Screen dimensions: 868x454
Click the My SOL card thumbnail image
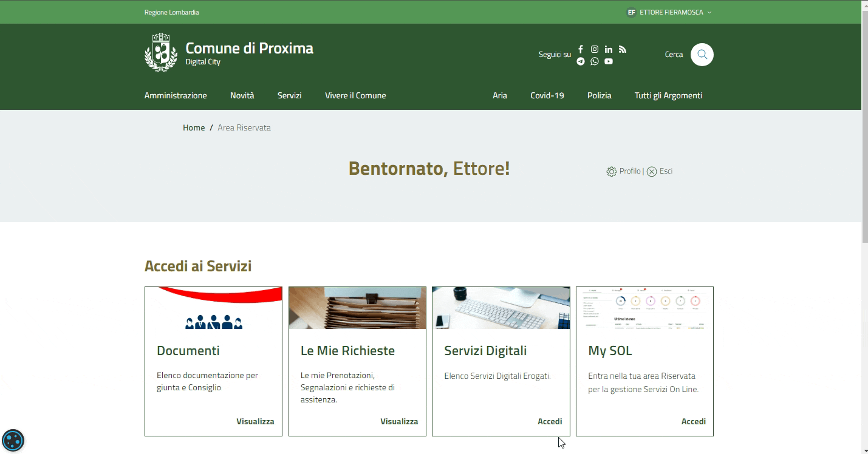644,308
